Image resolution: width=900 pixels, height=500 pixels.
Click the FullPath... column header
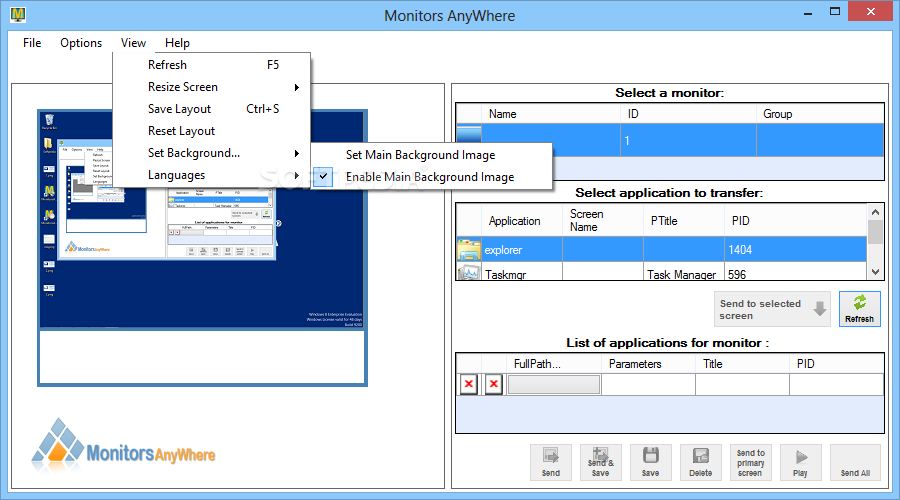[x=553, y=364]
